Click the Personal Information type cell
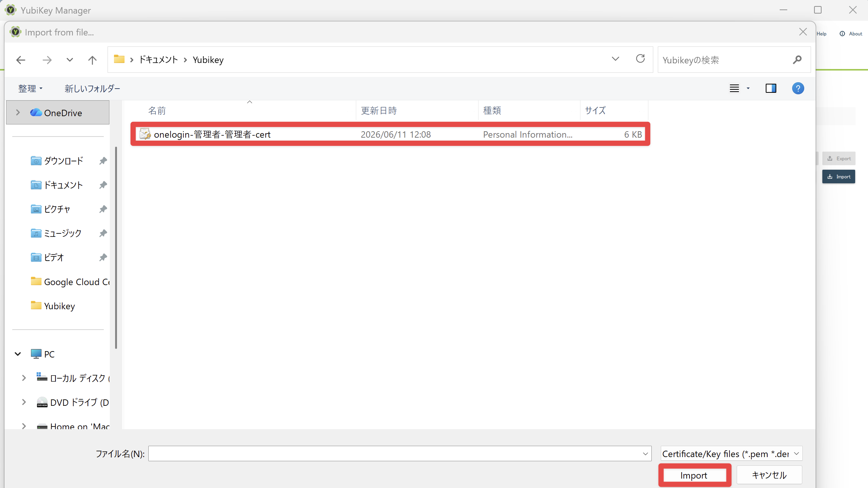 [528, 135]
